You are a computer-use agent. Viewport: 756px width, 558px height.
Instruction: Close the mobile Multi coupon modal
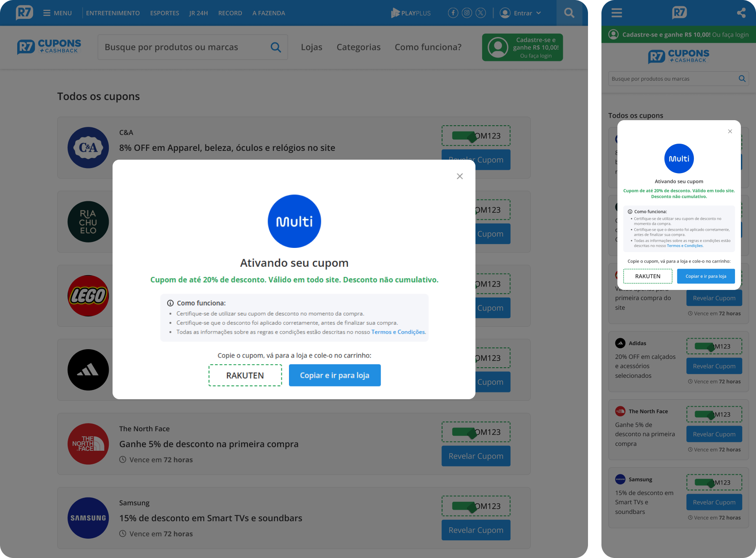730,132
